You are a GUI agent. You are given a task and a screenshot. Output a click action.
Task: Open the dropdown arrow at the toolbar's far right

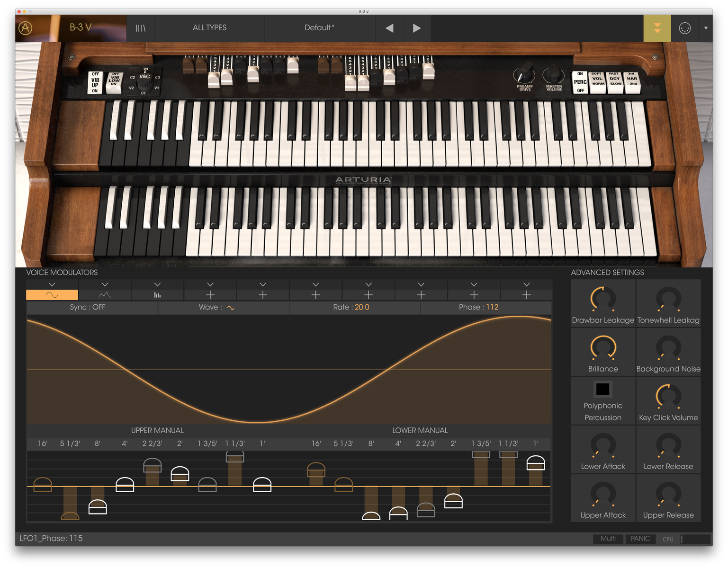(x=706, y=27)
